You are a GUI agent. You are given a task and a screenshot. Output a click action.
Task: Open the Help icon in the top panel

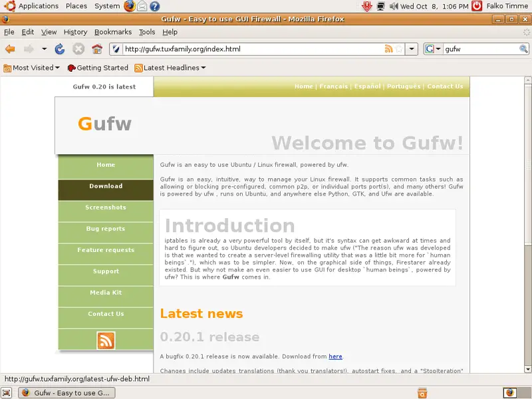(x=155, y=6)
